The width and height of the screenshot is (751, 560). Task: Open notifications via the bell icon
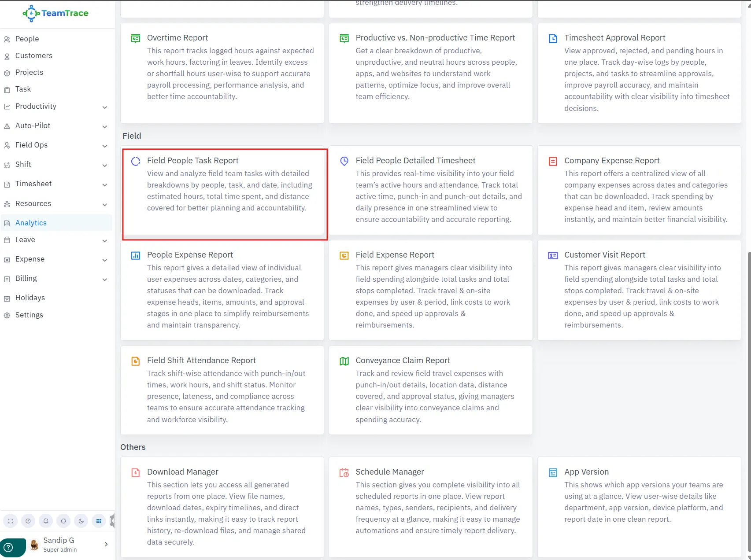coord(46,521)
